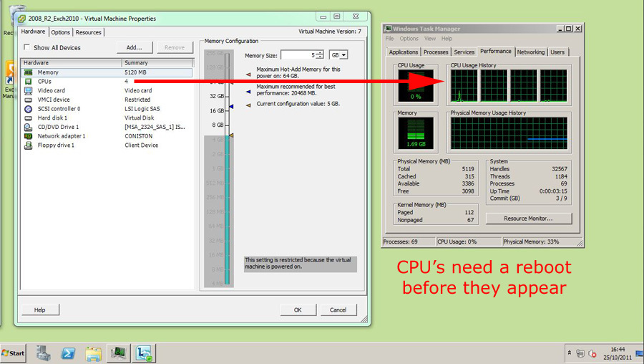The width and height of the screenshot is (644, 364).
Task: Click the Cancel button
Action: (338, 310)
